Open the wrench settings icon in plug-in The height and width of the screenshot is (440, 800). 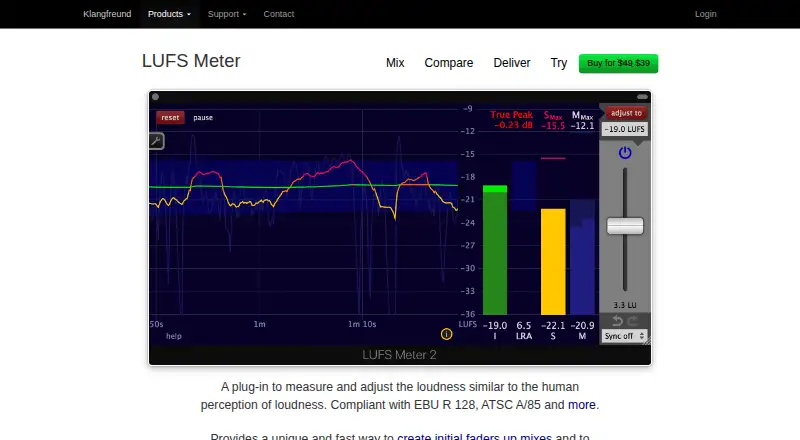pos(156,141)
